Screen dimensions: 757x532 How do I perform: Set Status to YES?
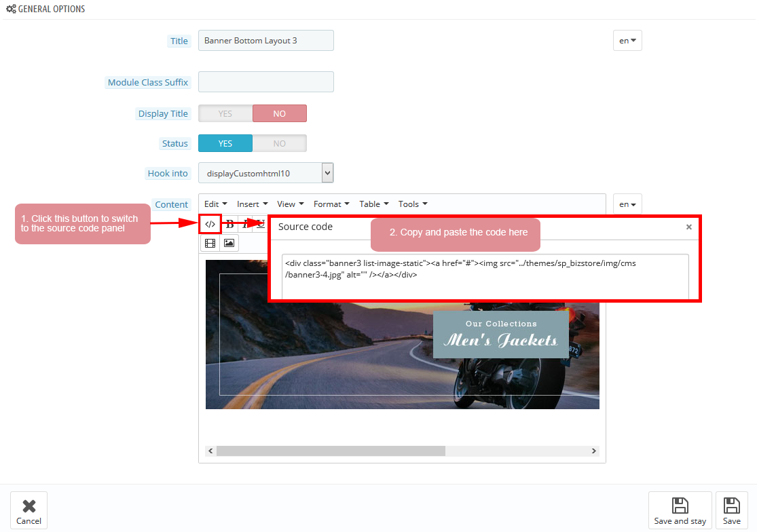click(225, 144)
